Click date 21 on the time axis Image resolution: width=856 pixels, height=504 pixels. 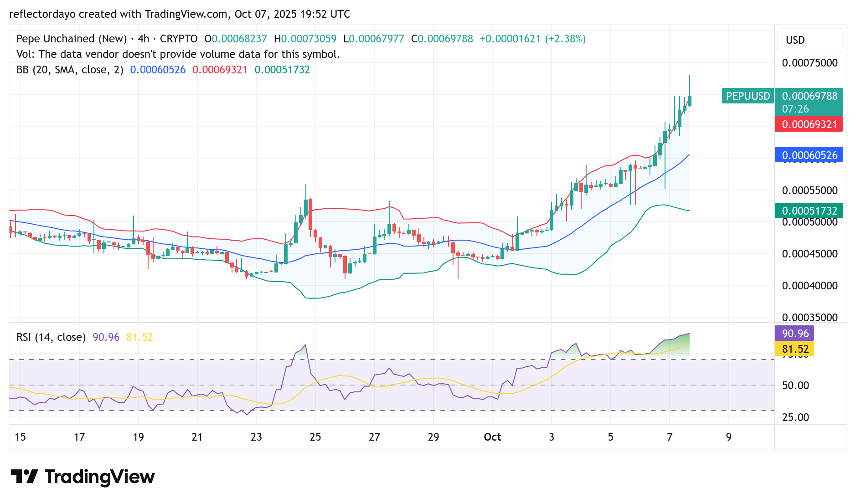tap(197, 437)
